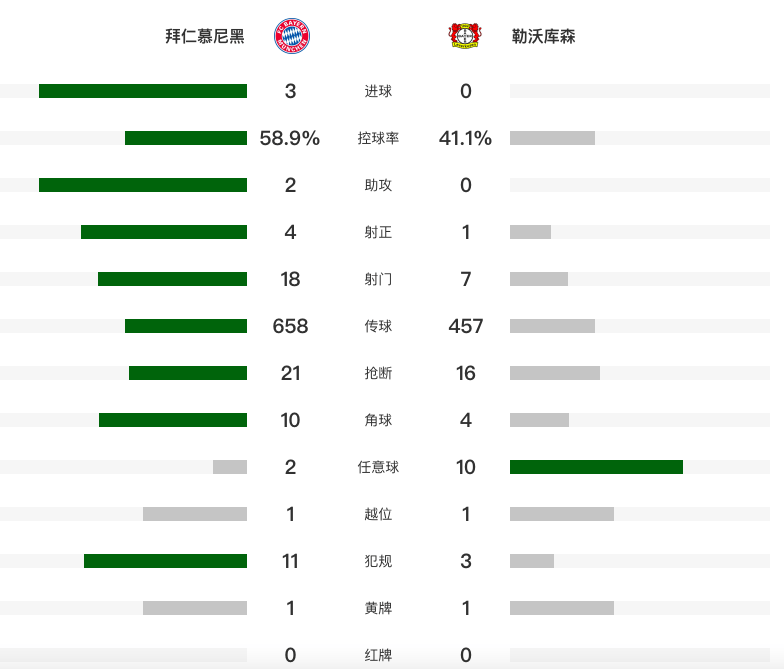Screen dimensions: 784x669
Task: Click Bayern's green 进球 goals bar
Action: [x=143, y=91]
